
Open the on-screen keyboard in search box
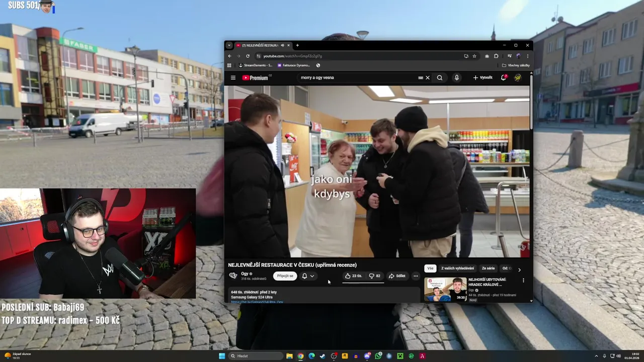(x=421, y=78)
